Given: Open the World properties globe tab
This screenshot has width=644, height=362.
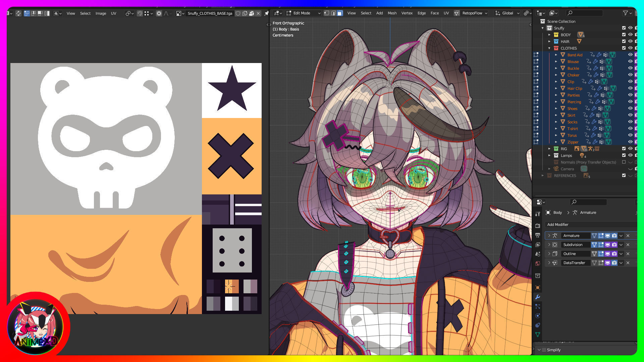Looking at the screenshot, I should 538,263.
